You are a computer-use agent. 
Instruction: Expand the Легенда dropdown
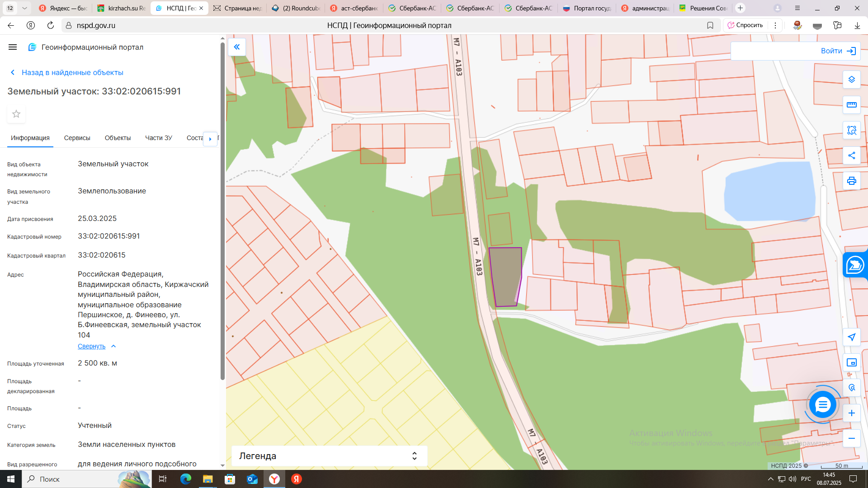coord(414,456)
